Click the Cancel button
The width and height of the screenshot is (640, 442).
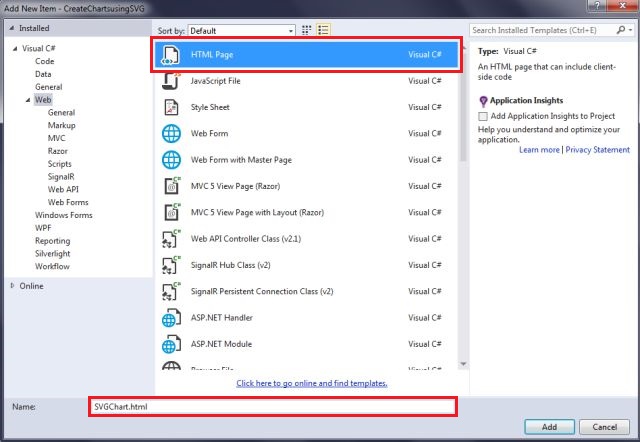pos(604,427)
